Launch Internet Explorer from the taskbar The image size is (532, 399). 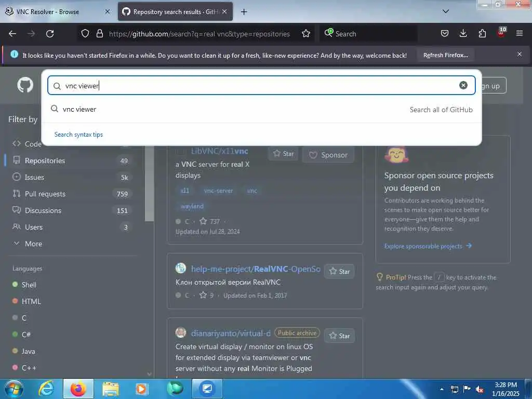(x=46, y=389)
